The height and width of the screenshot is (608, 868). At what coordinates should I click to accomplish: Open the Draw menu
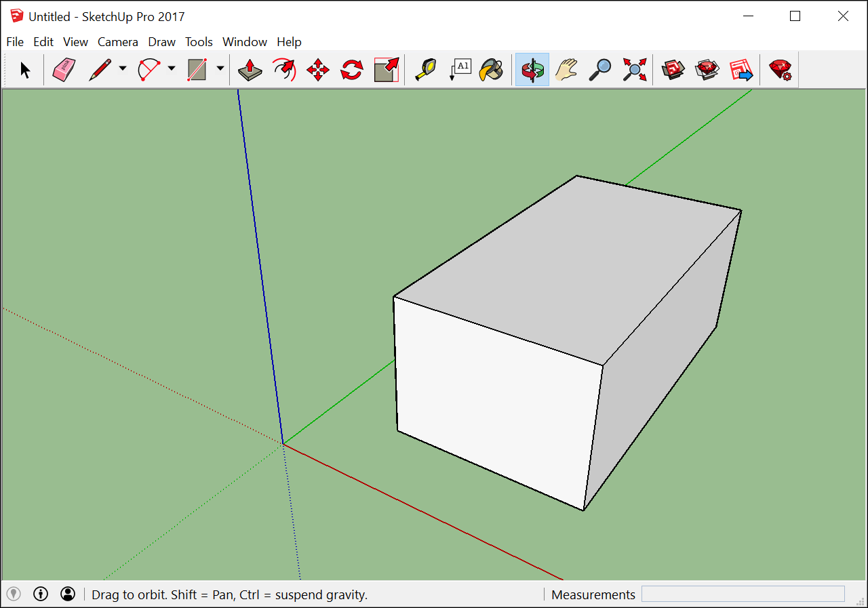pyautogui.click(x=161, y=41)
